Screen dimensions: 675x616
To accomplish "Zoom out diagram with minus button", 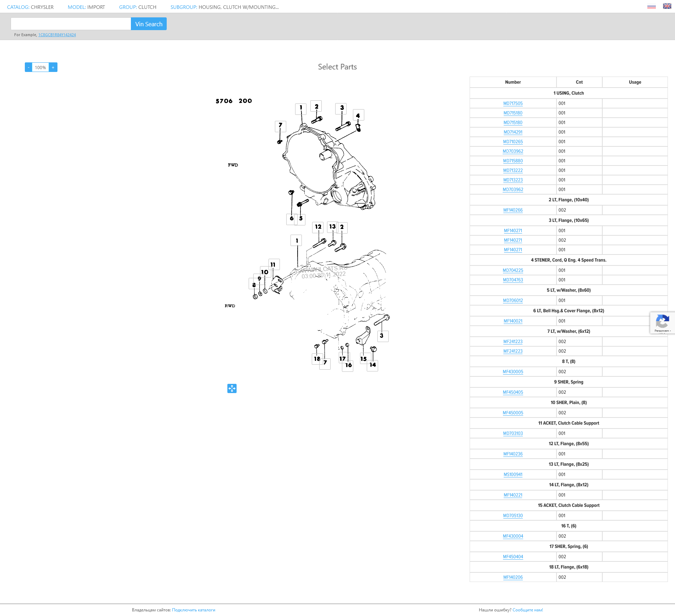I will pos(28,67).
